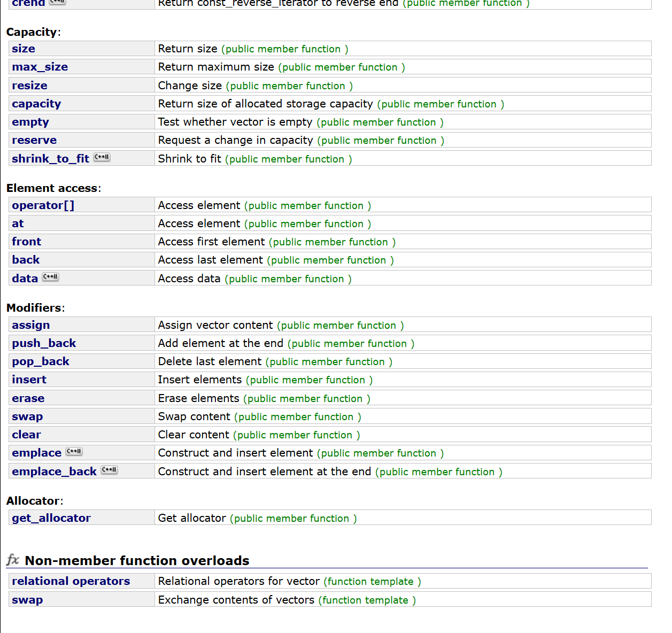672x633 pixels.
Task: Open the operator[] link
Action: [x=43, y=205]
